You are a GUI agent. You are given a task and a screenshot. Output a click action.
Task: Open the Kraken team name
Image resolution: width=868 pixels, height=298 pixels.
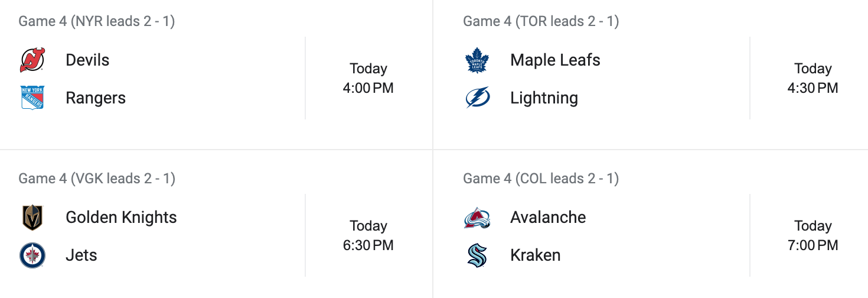(535, 255)
